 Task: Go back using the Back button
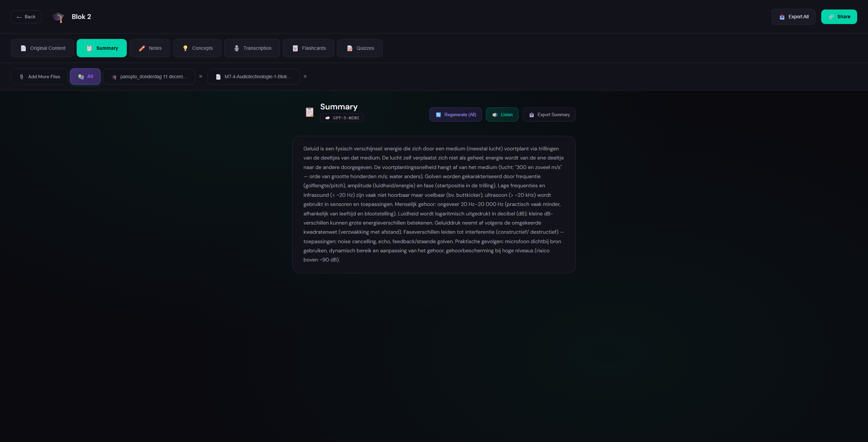tap(26, 17)
